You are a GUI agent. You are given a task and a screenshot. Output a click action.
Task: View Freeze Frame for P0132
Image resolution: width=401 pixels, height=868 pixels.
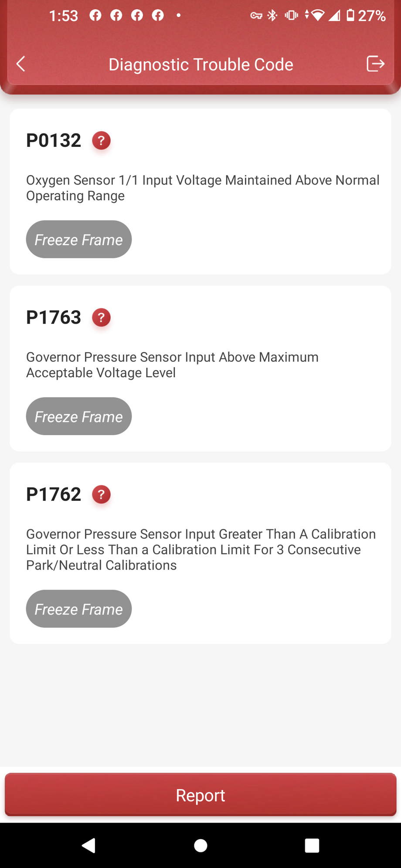[79, 240]
